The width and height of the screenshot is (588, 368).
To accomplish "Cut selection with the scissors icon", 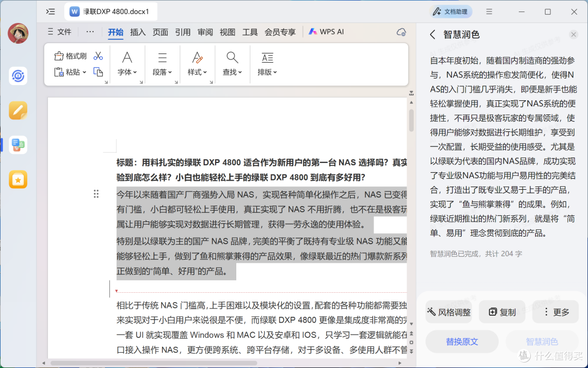I will click(98, 56).
